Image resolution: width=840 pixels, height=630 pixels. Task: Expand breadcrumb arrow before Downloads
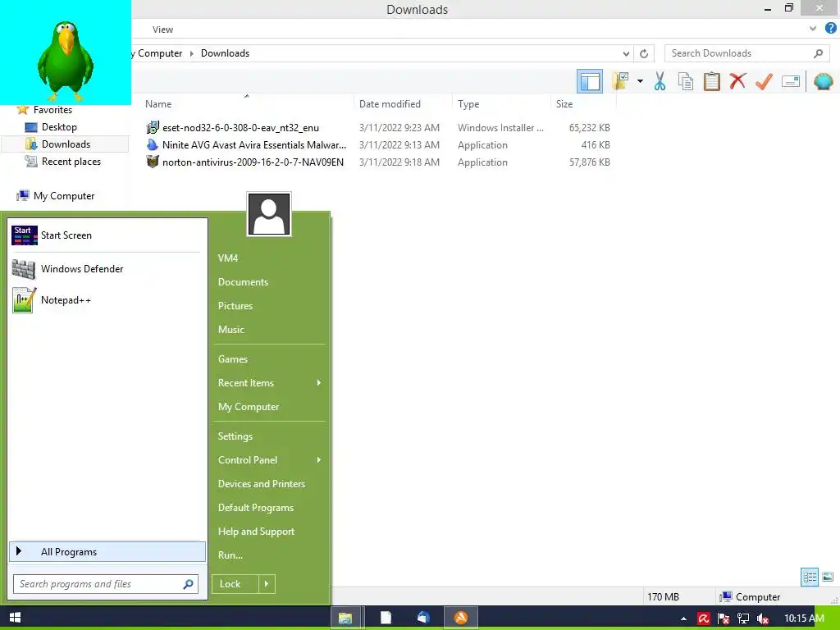[x=192, y=53]
